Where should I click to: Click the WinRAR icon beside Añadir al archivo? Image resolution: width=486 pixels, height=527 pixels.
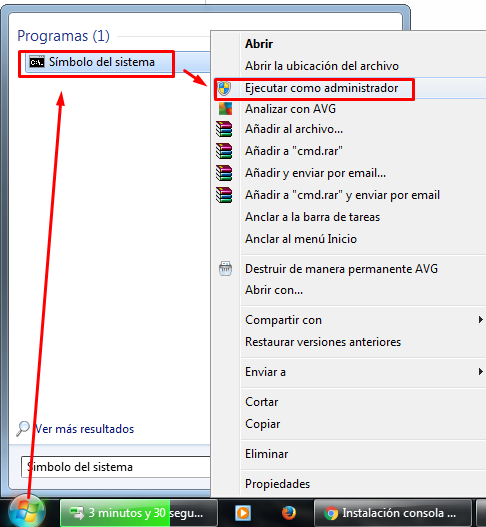[224, 129]
